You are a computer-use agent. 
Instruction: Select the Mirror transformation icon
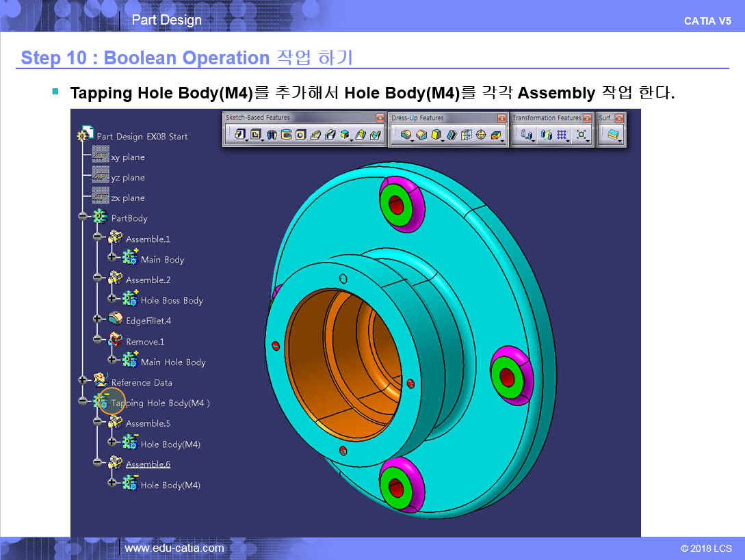pos(545,135)
